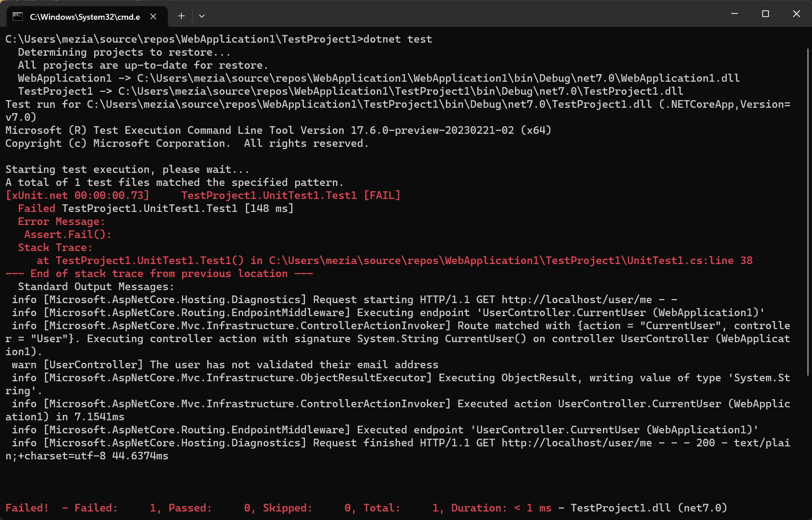
Task: Click the 'Error Message:' label
Action: click(61, 221)
